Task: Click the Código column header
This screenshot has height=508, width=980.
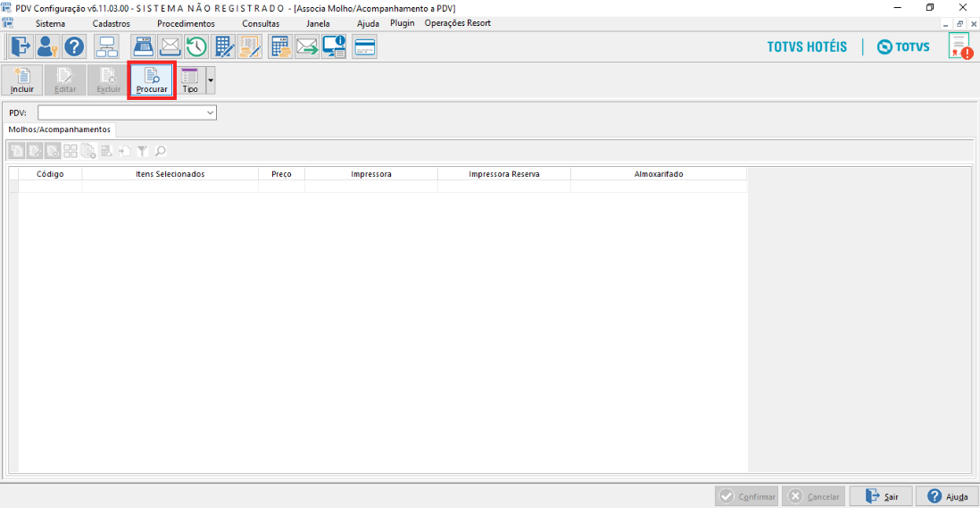Action: 50,174
